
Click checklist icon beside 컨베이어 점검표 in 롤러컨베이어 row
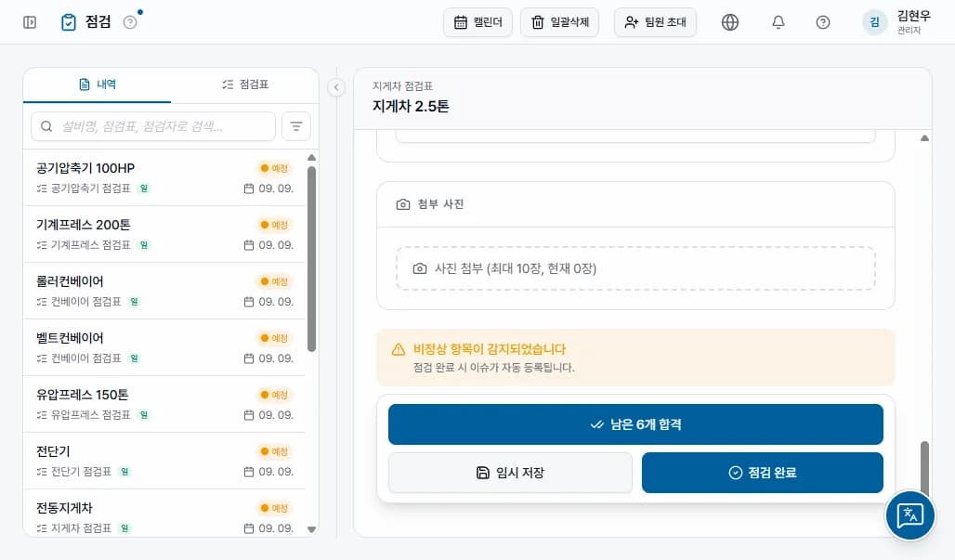tap(42, 302)
